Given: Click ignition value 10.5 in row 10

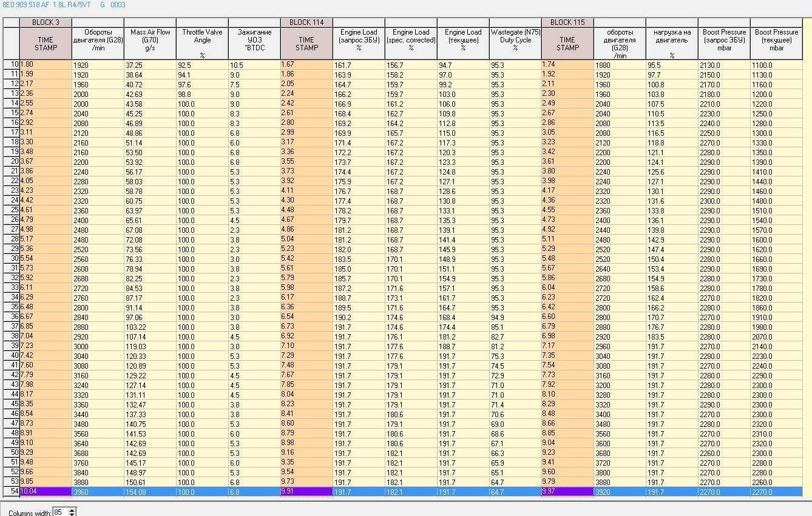Looking at the screenshot, I should 254,64.
